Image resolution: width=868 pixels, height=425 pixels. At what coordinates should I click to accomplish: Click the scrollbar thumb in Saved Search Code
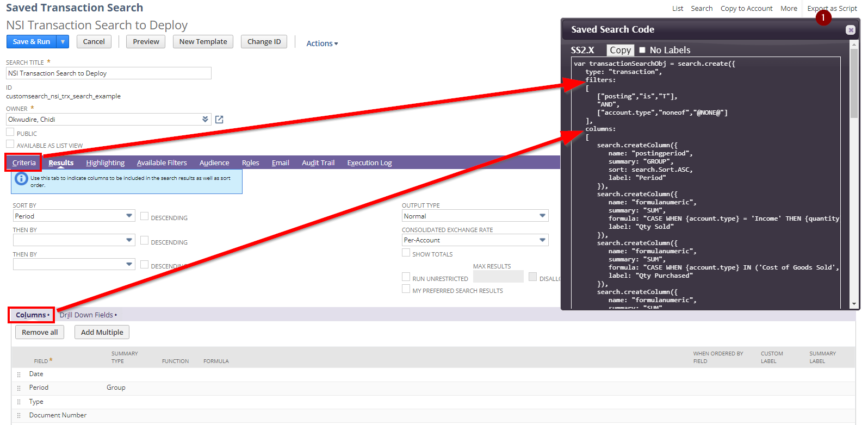coord(854,84)
